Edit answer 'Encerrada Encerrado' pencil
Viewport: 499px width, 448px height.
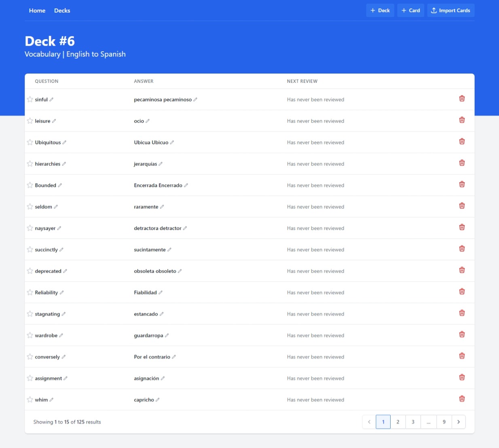click(186, 185)
